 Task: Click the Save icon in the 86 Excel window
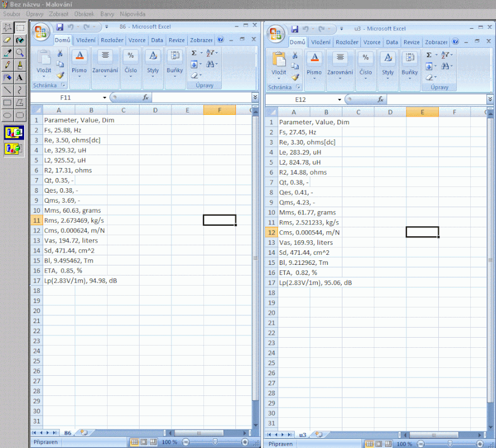(x=59, y=27)
